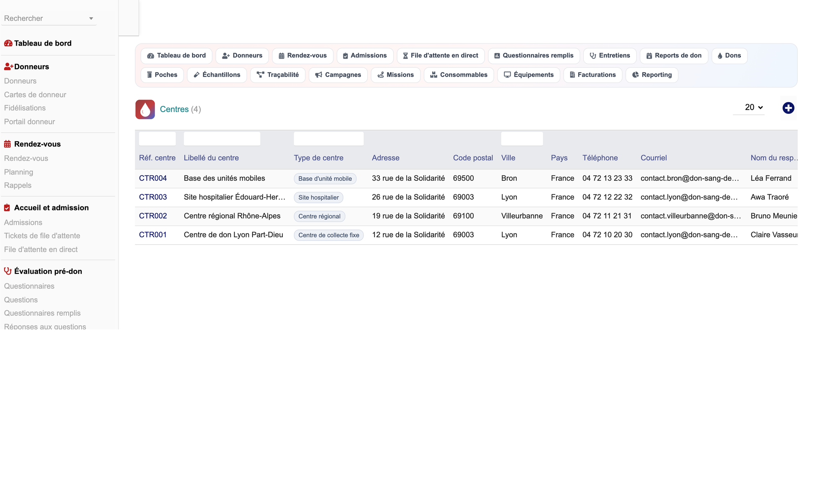The image size is (815, 504).
Task: Add a new centre with the plus icon
Action: click(x=788, y=108)
